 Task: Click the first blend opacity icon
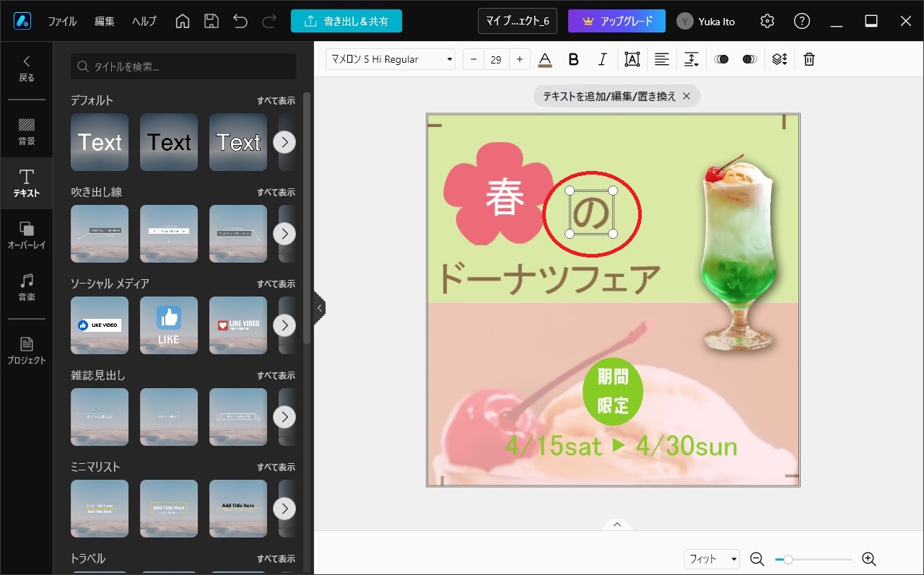click(721, 60)
